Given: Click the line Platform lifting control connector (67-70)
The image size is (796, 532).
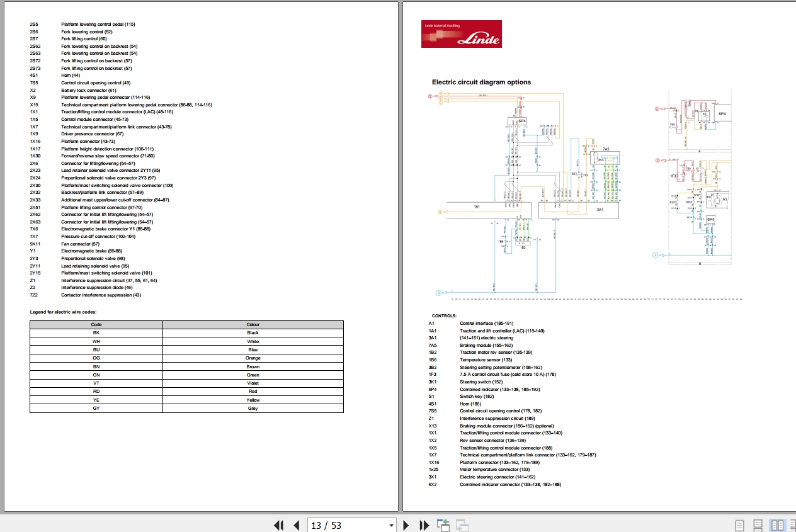Looking at the screenshot, I should 102,207.
